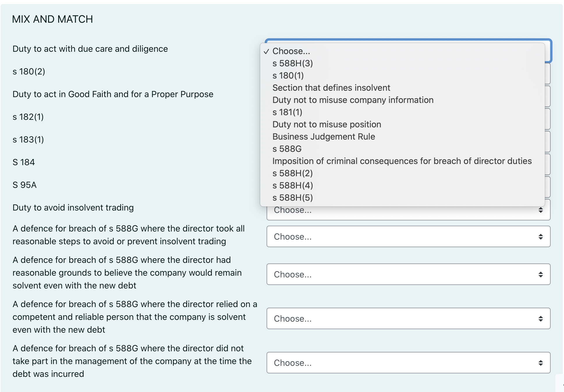Choose 's 180(1)' option in the list
This screenshot has width=564, height=392.
pyautogui.click(x=288, y=76)
